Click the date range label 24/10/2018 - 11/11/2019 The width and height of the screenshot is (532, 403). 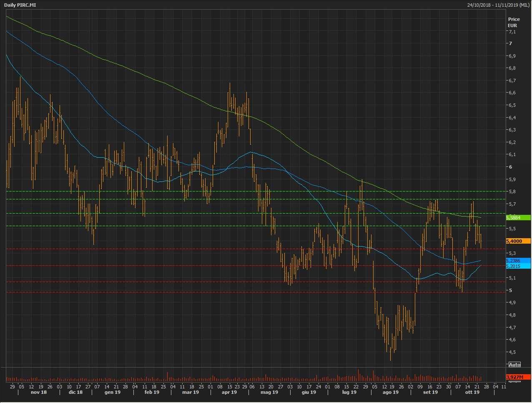click(x=498, y=5)
